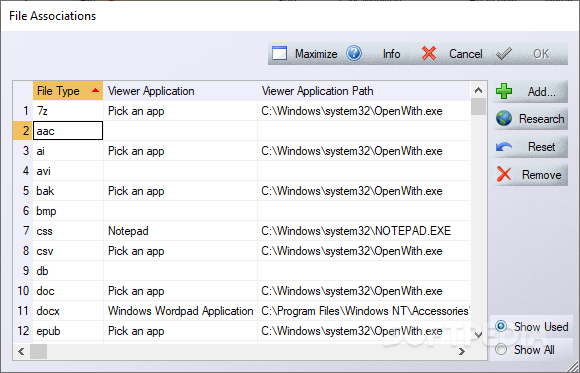Select the Show All radio button
Image resolution: width=580 pixels, height=373 pixels.
point(501,349)
